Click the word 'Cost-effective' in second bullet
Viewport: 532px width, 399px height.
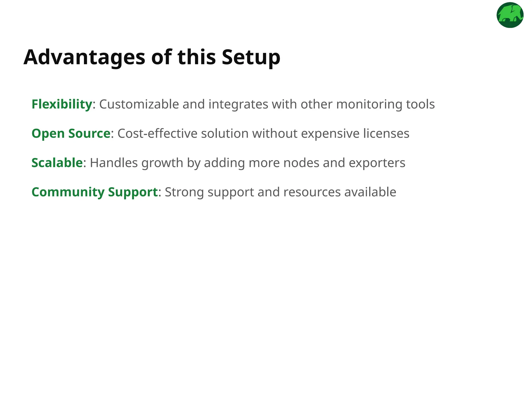click(157, 134)
